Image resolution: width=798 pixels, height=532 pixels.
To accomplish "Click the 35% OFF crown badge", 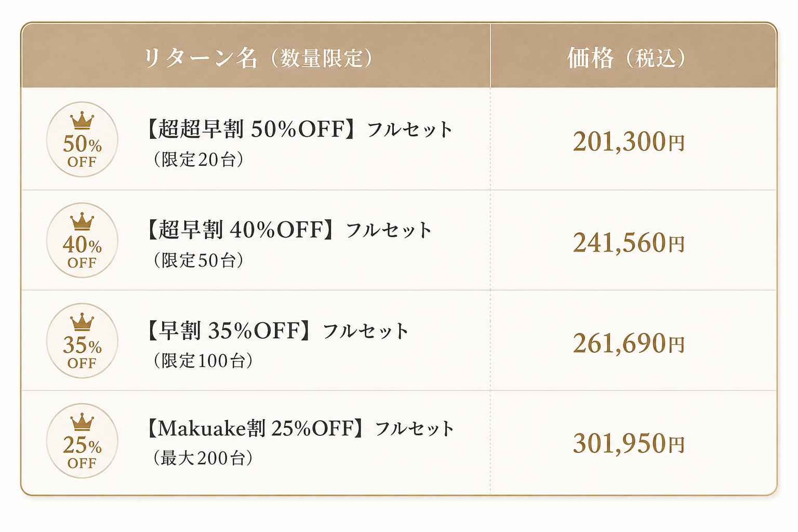I will click(82, 341).
